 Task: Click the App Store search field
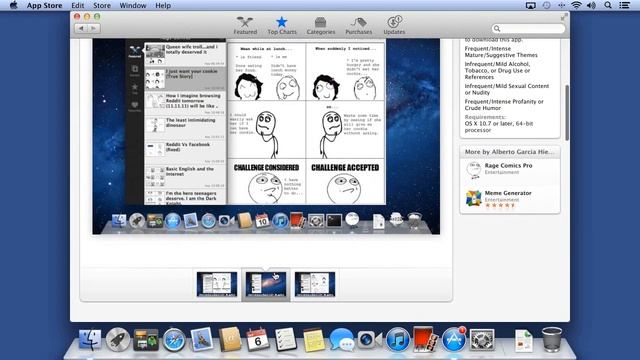528,28
